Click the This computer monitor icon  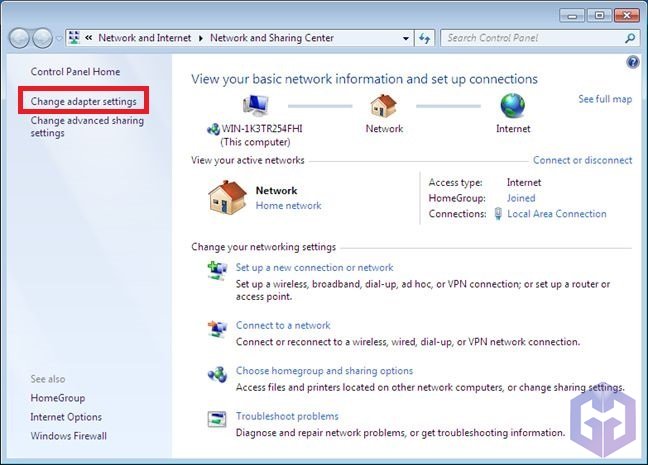(256, 105)
